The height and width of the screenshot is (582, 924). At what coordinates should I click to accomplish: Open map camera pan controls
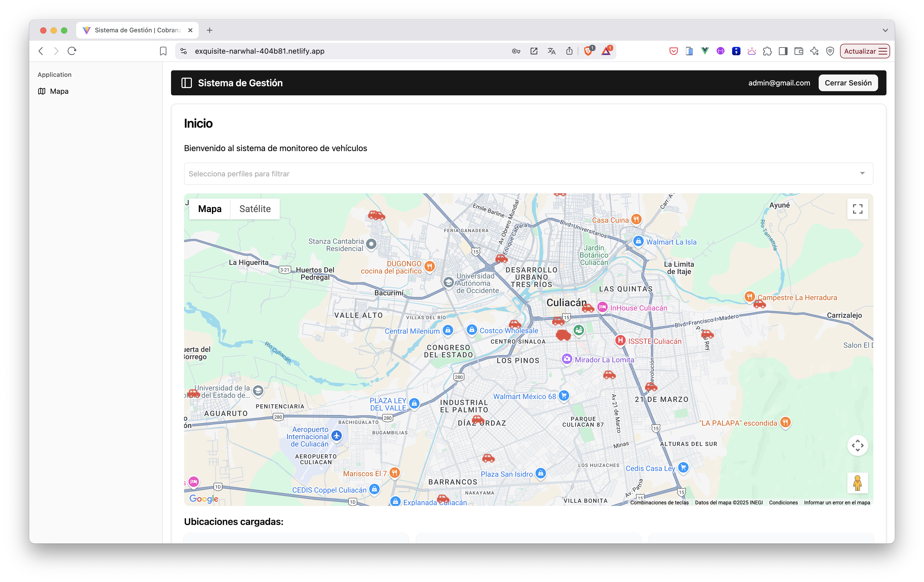click(858, 445)
